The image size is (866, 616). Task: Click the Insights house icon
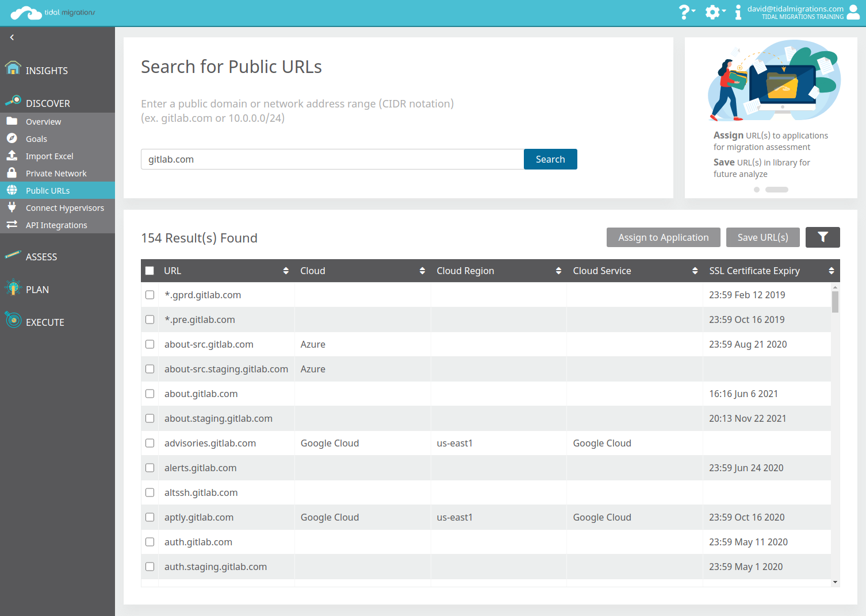[x=13, y=68]
